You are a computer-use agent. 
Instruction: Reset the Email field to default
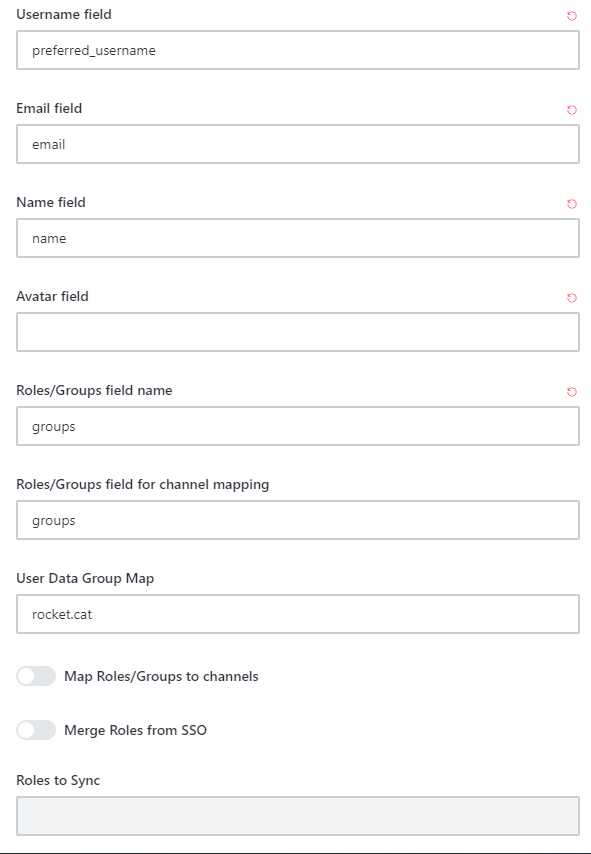tap(571, 110)
